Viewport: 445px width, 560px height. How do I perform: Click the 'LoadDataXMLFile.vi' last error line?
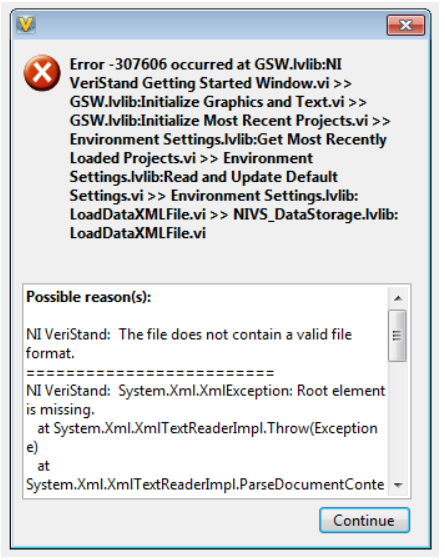tap(138, 233)
